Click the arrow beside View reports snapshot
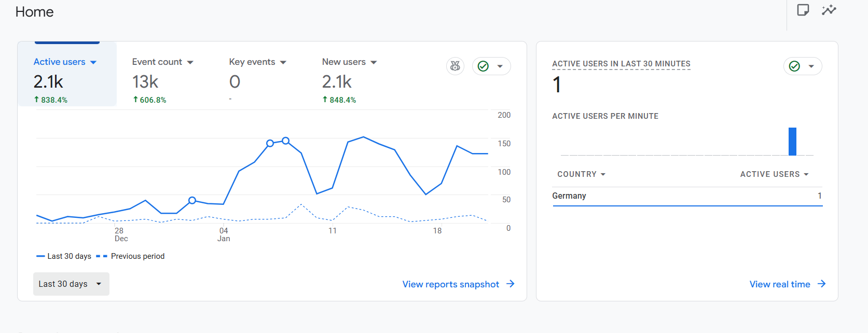Image resolution: width=868 pixels, height=333 pixels. pos(511,284)
